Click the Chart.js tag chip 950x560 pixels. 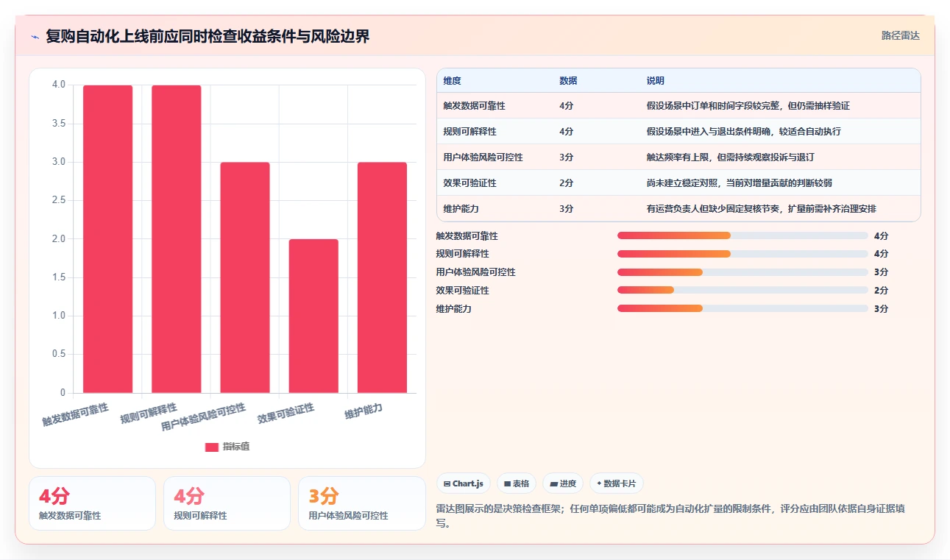click(464, 483)
